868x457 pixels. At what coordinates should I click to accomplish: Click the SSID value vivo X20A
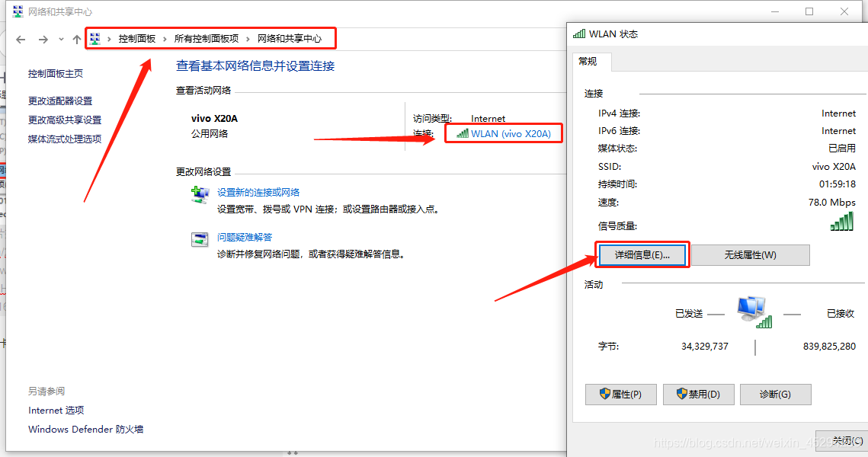834,166
